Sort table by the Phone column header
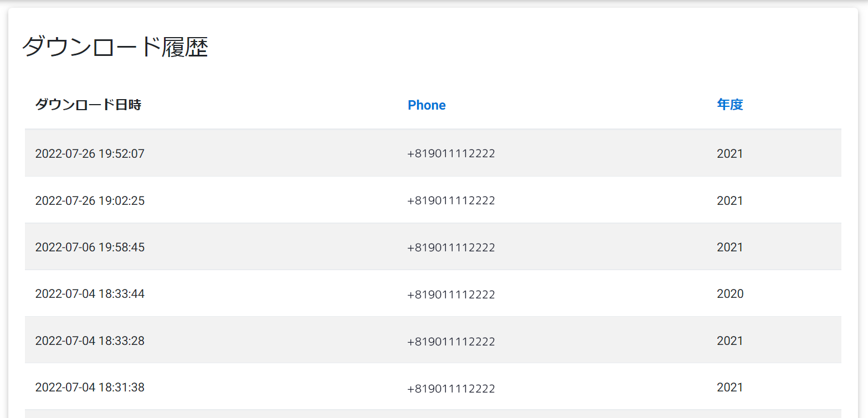The height and width of the screenshot is (418, 868). coord(427,105)
